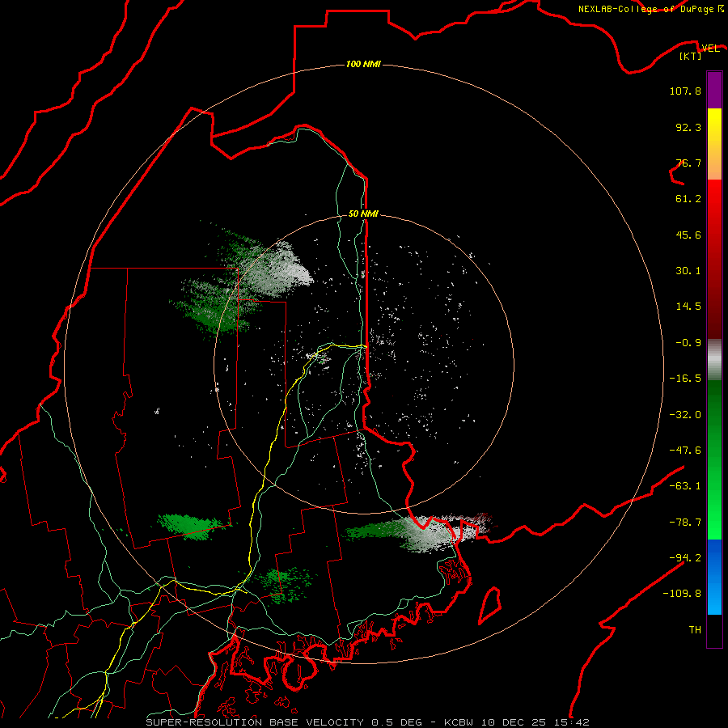This screenshot has height=728, width=728.
Task: Click the 61.2 velocity scale value
Action: pos(688,199)
